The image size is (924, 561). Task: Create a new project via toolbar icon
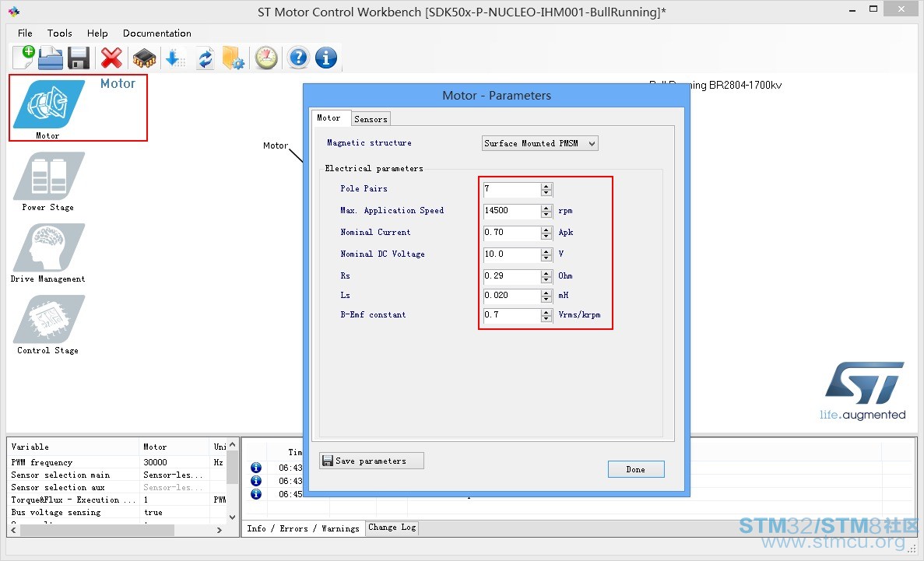(23, 57)
